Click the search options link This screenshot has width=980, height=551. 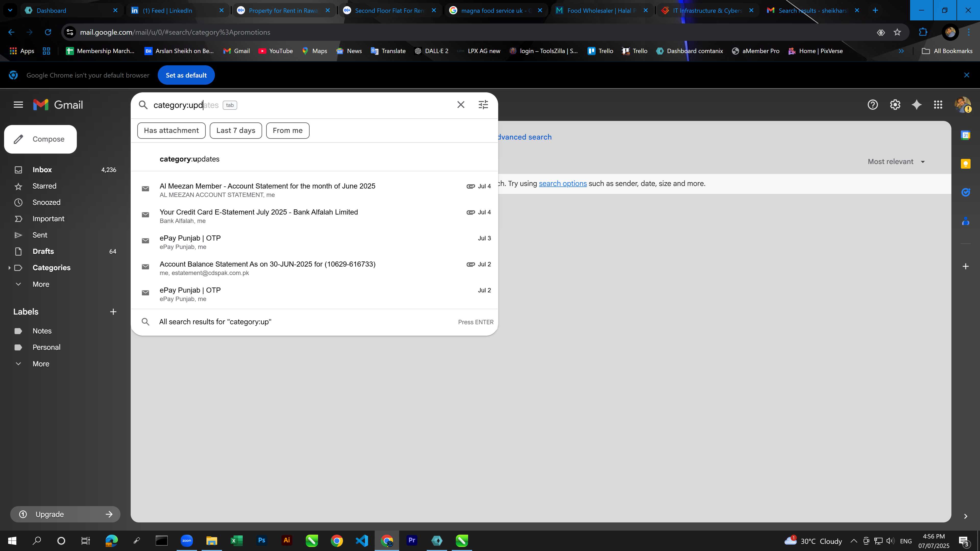563,184
